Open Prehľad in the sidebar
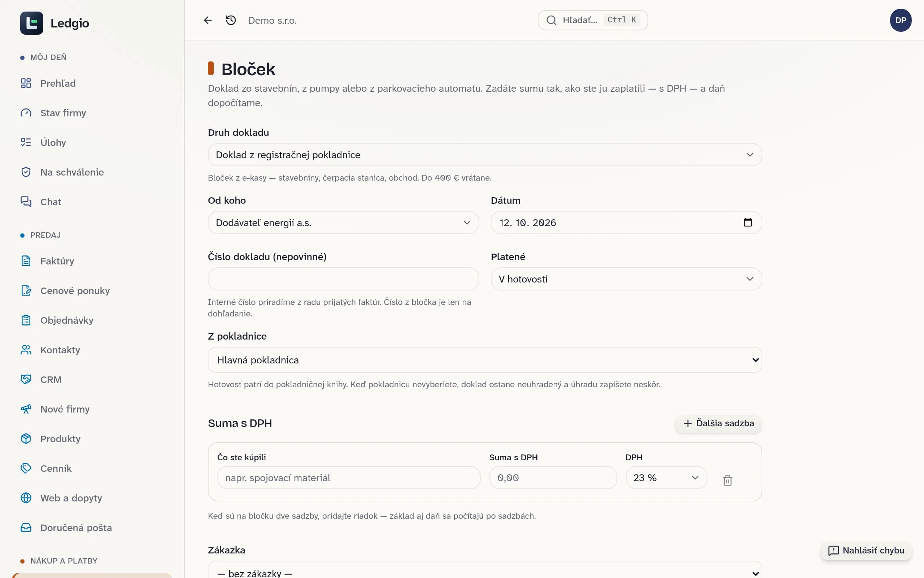 [58, 83]
